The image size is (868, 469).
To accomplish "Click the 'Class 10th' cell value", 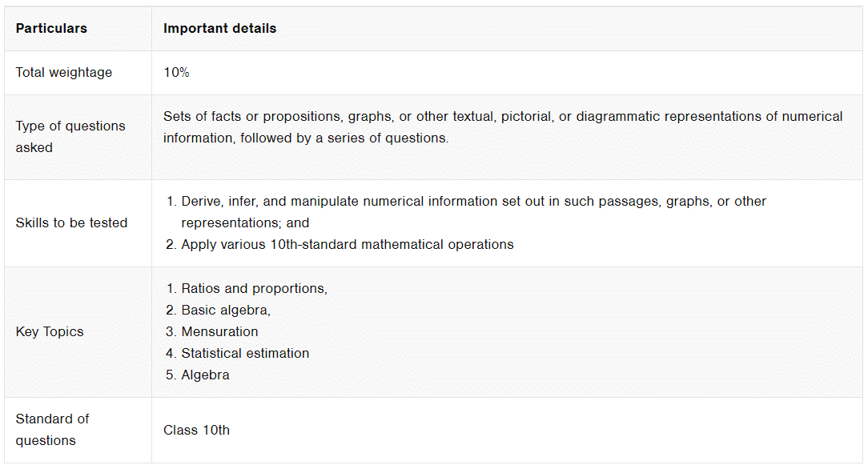I will click(x=196, y=431).
